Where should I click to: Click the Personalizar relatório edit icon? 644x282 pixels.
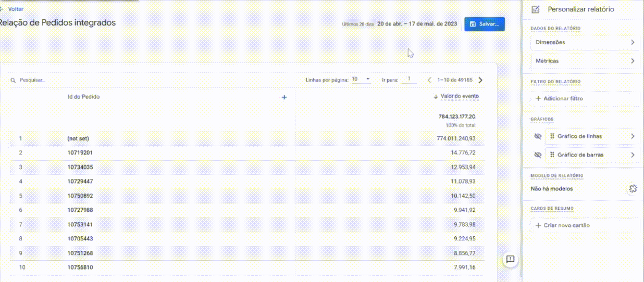click(x=535, y=9)
